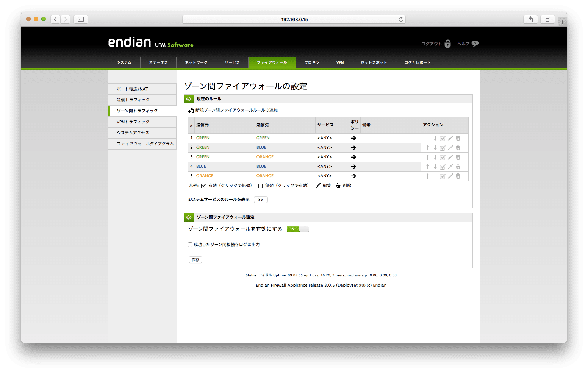The height and width of the screenshot is (373, 588).
Task: Move rule 2 (GREEN to BLUE) up
Action: click(428, 148)
